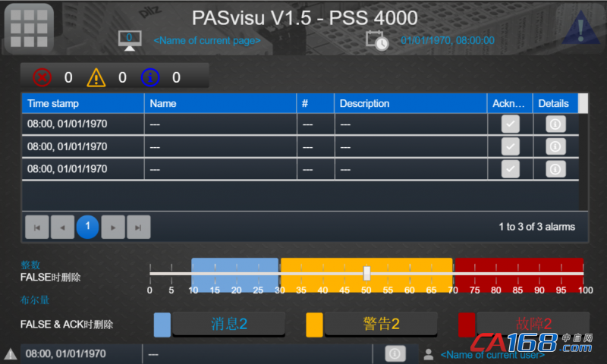
Task: Open the warning triangle in header corner
Action: 580,28
